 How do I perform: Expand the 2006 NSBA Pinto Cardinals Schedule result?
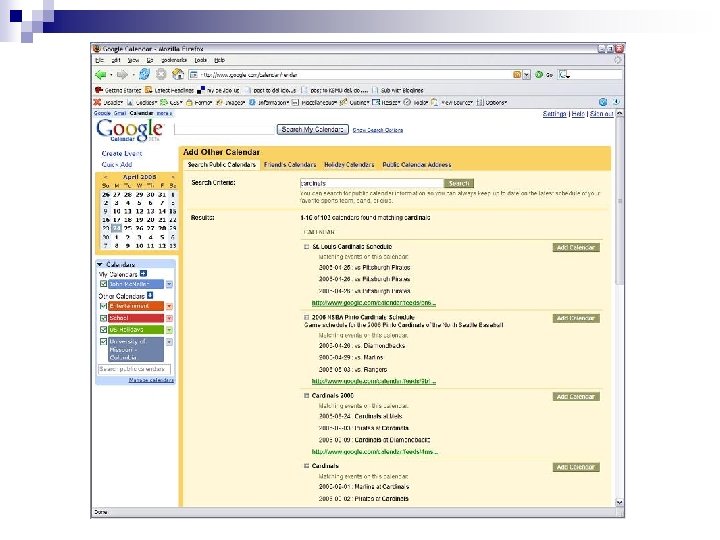pos(306,317)
